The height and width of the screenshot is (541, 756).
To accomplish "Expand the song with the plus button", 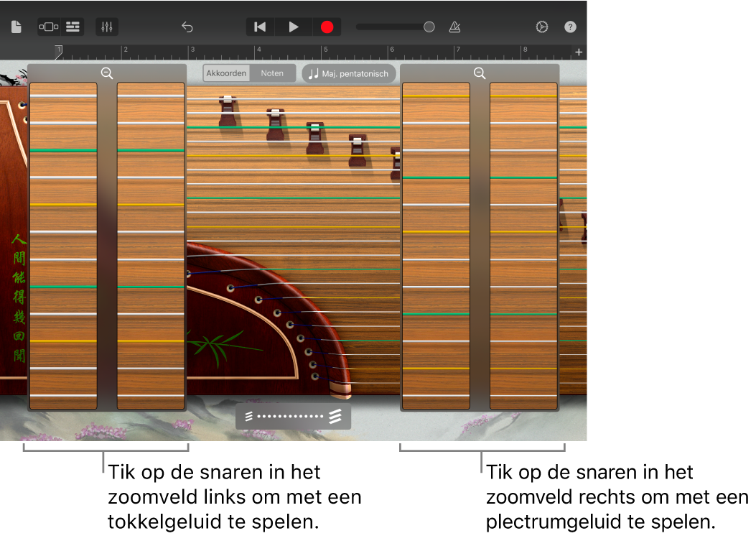I will [579, 51].
